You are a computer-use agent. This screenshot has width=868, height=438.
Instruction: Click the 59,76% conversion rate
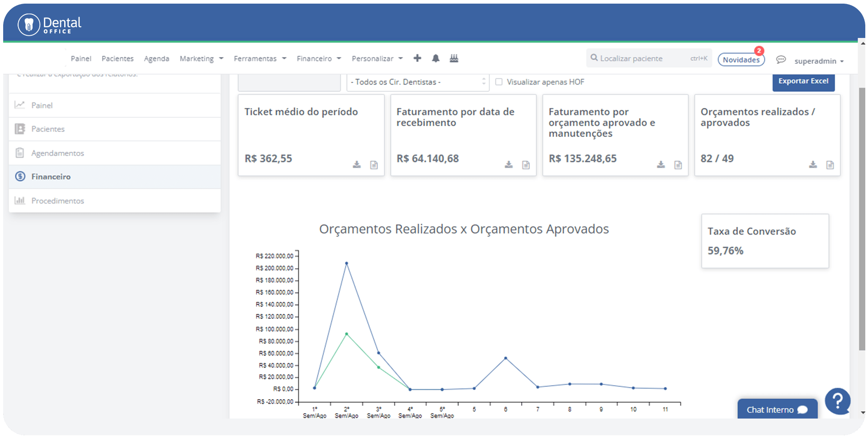tap(725, 251)
